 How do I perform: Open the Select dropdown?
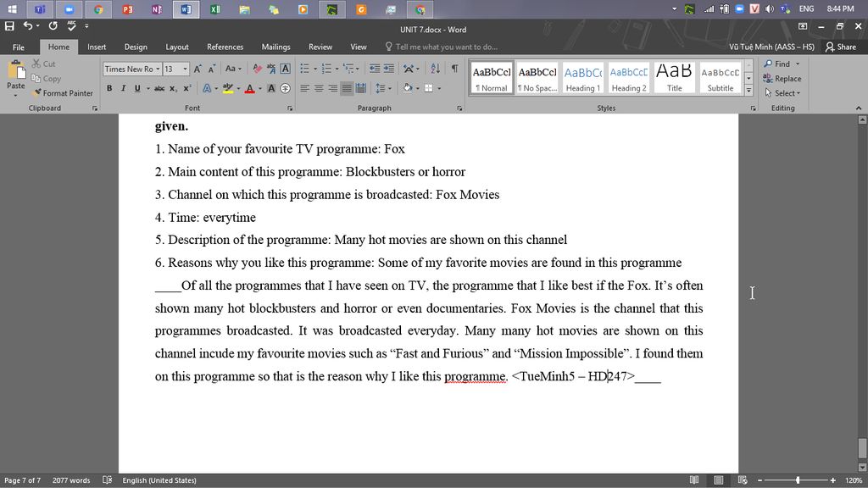(x=782, y=93)
